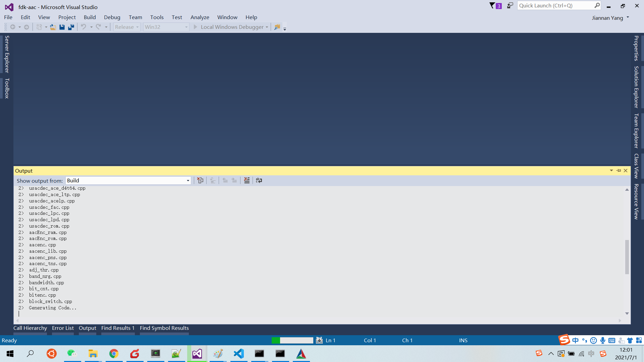Image resolution: width=644 pixels, height=362 pixels.
Task: Select Visual Studio icon in the taskbar
Action: 197,354
